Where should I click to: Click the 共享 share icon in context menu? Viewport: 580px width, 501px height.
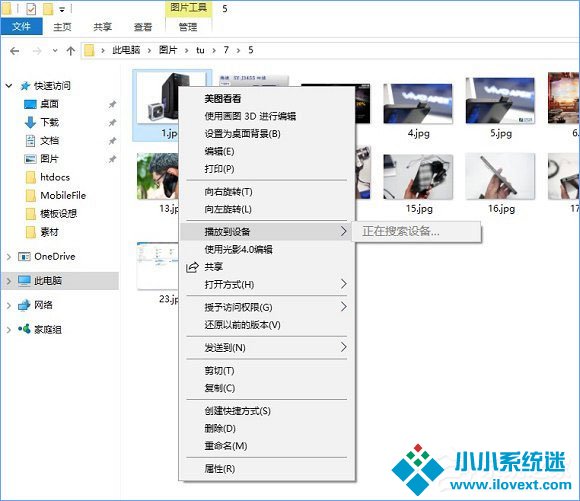point(192,267)
